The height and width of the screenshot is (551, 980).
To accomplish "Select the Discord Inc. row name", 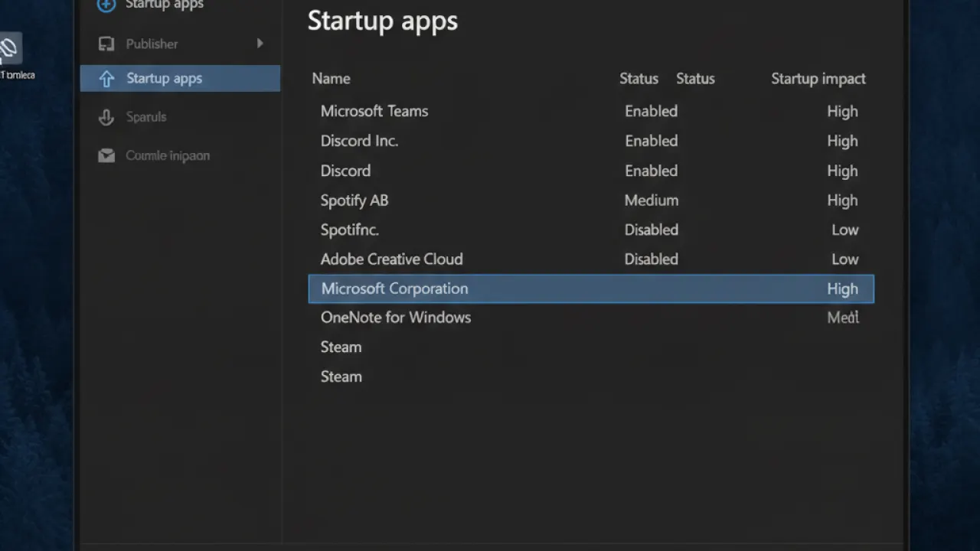I will (359, 141).
